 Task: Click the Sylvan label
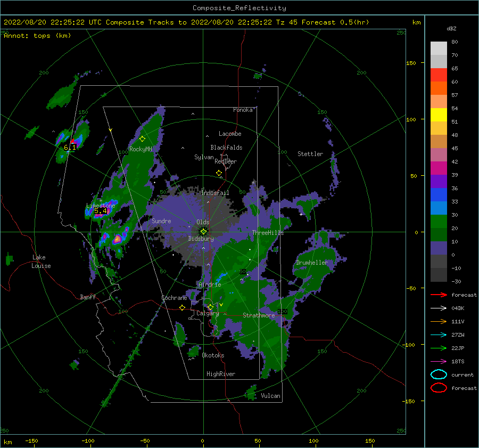tap(204, 157)
